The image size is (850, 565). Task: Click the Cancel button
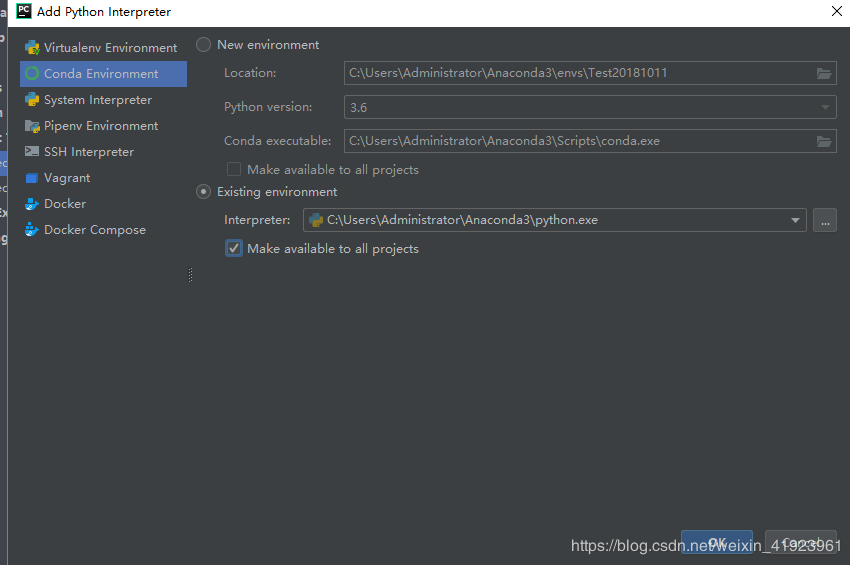[x=801, y=542]
